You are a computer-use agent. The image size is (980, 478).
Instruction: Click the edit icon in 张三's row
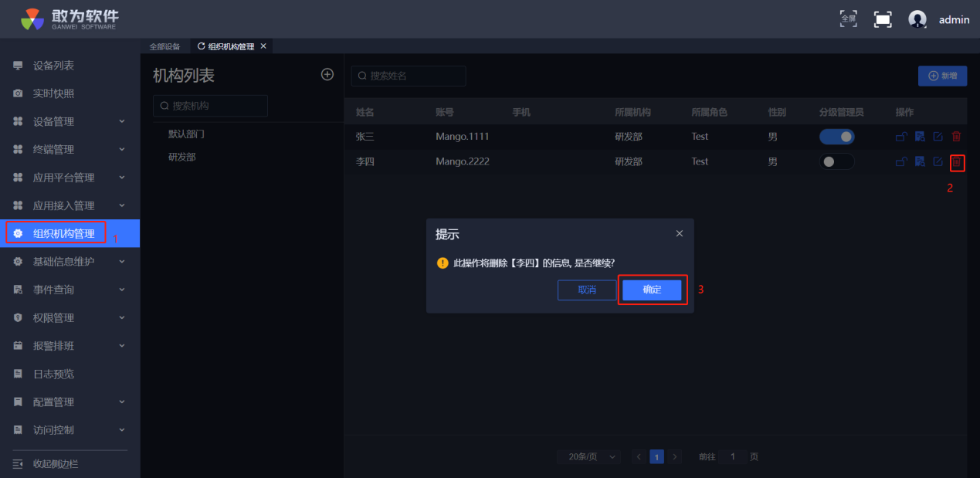938,137
